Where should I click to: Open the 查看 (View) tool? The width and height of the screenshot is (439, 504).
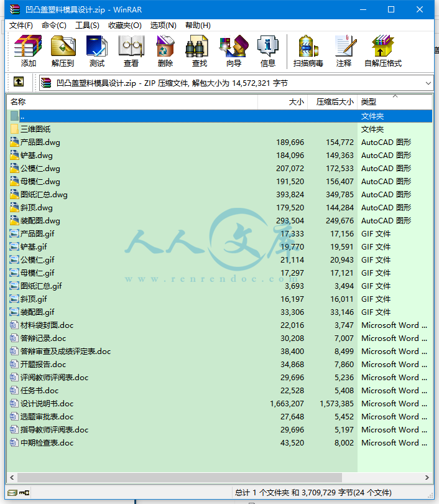click(x=131, y=51)
